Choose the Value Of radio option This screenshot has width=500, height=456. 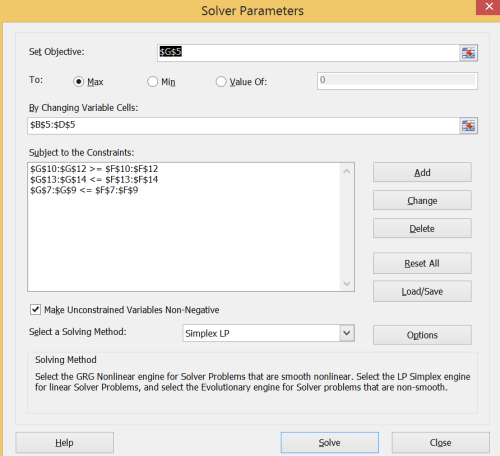pyautogui.click(x=221, y=82)
